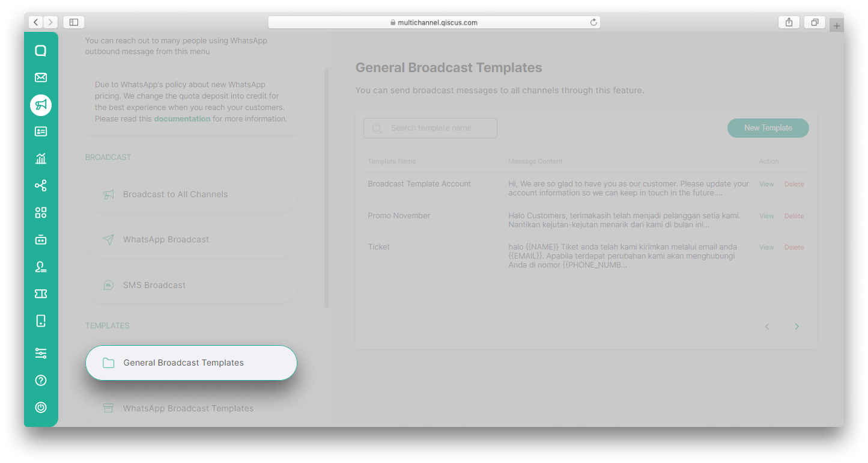
Task: Click the Broadcast Template Account name cell
Action: point(419,184)
